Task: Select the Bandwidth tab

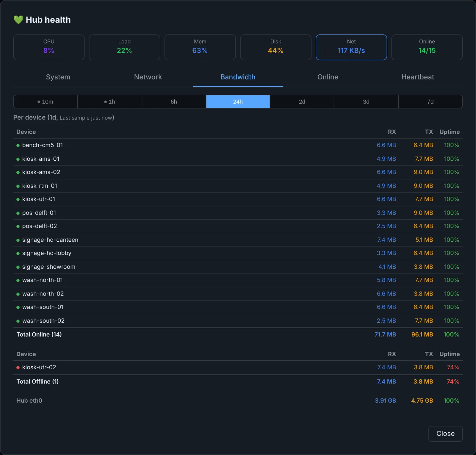Action: [x=238, y=77]
